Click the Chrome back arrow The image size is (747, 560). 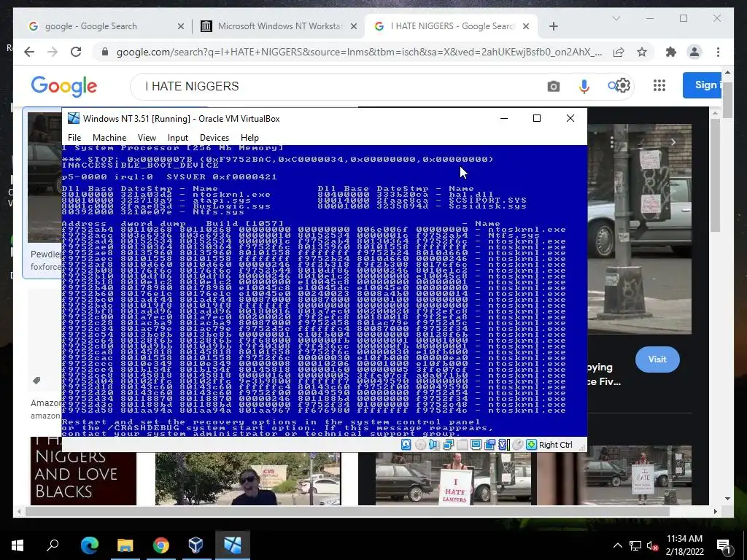coord(29,52)
